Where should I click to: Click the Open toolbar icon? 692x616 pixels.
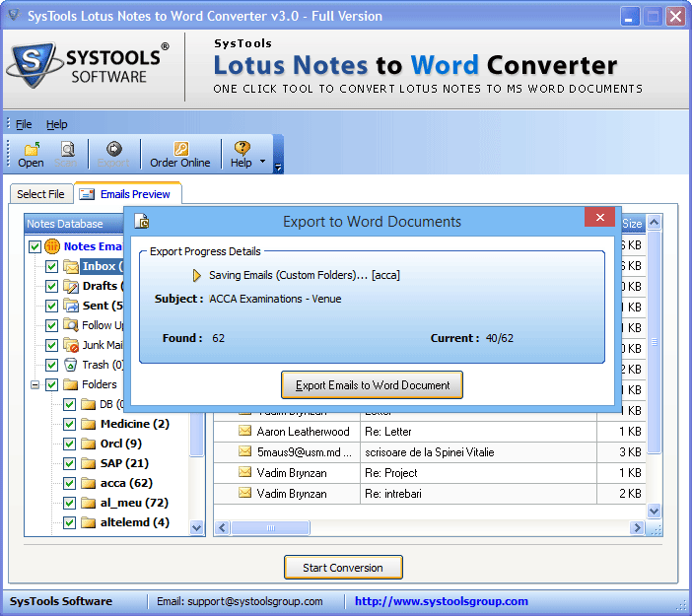31,149
